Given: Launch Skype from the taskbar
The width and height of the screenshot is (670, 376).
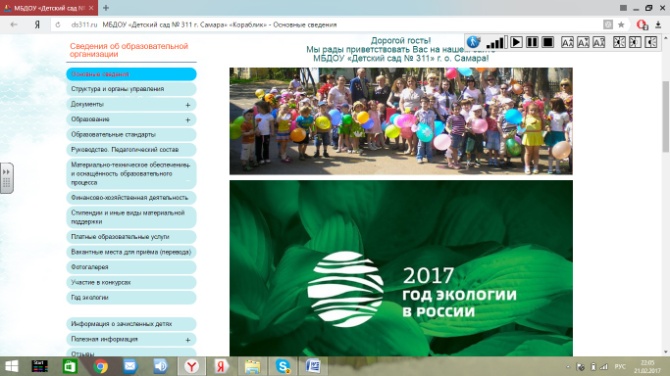Looking at the screenshot, I should pyautogui.click(x=283, y=366).
